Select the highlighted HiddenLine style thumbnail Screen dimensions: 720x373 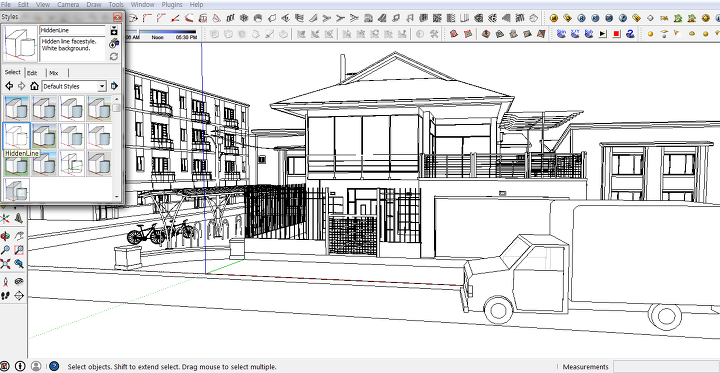(x=17, y=136)
